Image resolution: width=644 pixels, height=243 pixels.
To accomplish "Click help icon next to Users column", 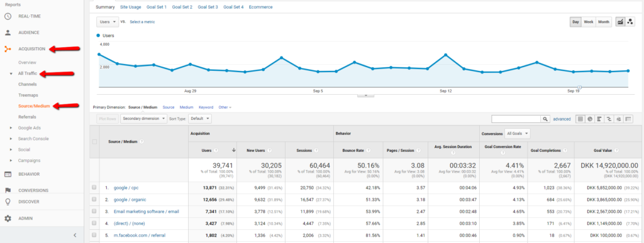I will (216, 151).
